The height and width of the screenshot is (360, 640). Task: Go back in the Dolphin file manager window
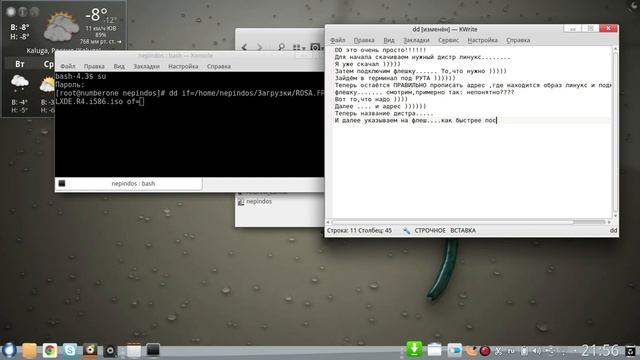point(244,47)
